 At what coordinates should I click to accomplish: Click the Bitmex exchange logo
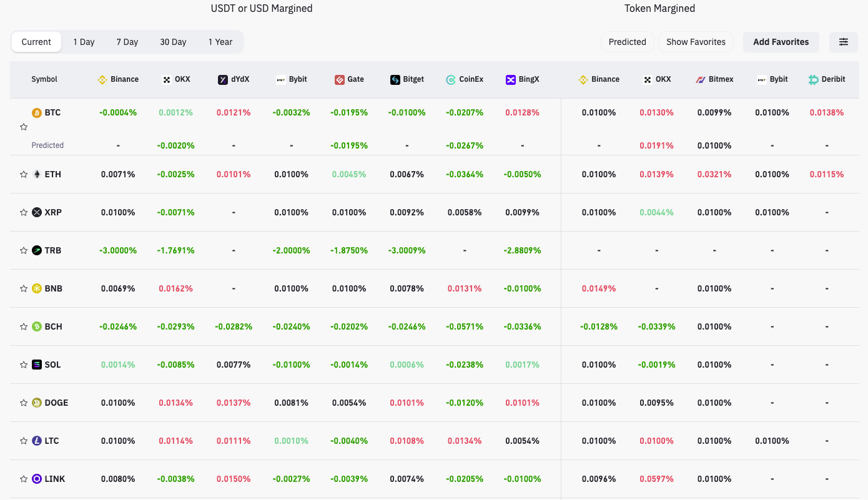tap(701, 79)
